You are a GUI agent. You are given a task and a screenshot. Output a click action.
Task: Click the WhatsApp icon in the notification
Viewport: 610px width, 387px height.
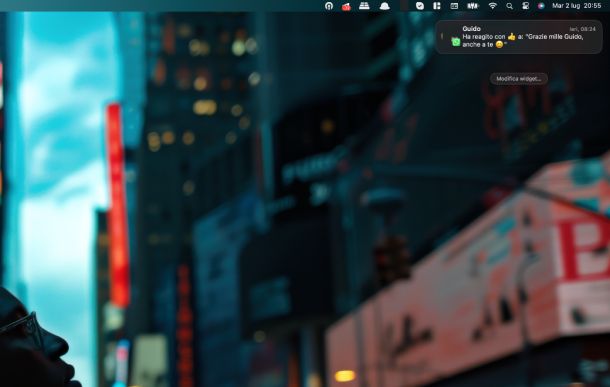[x=456, y=42]
